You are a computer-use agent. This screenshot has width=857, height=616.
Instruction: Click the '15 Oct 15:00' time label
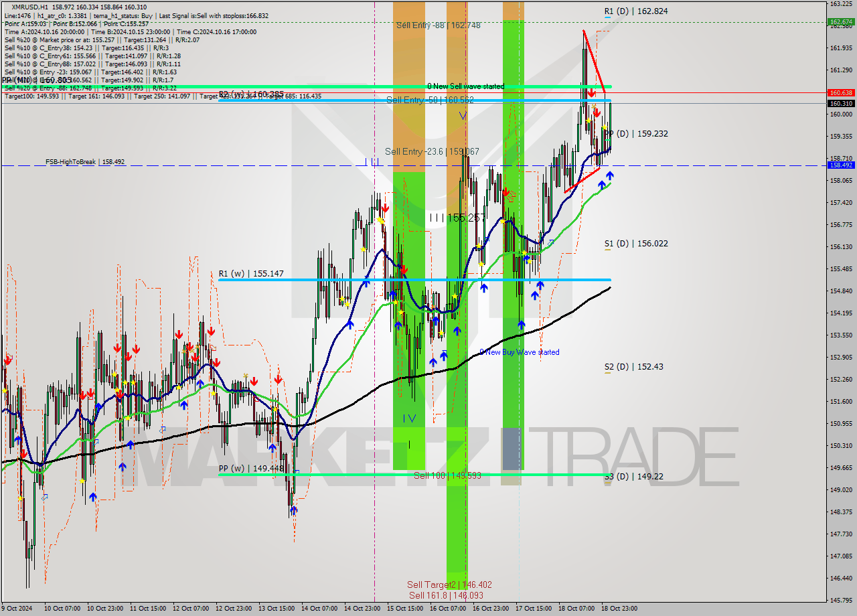pyautogui.click(x=405, y=609)
